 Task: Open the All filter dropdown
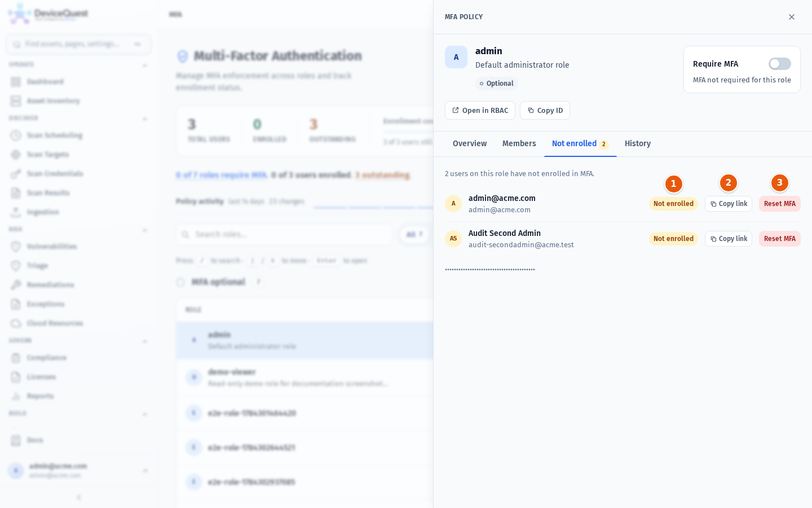(x=414, y=234)
